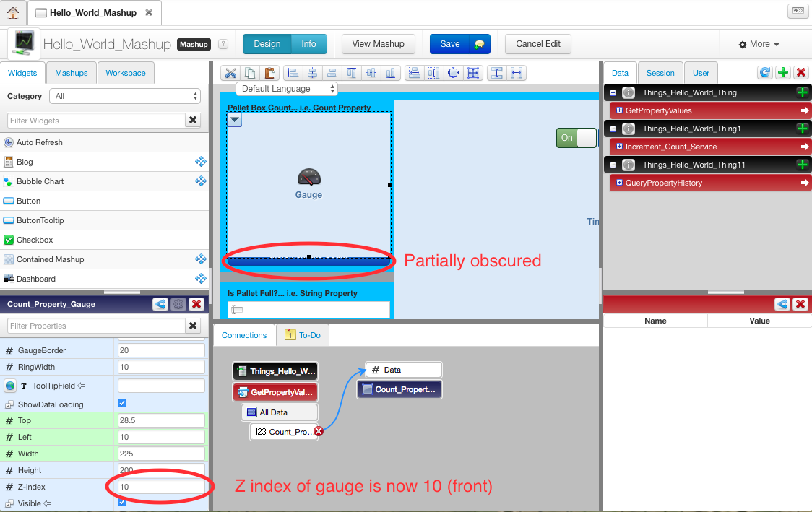Delete the Count_Property_Gauge widget
Image resolution: width=812 pixels, height=512 pixels.
click(x=196, y=305)
